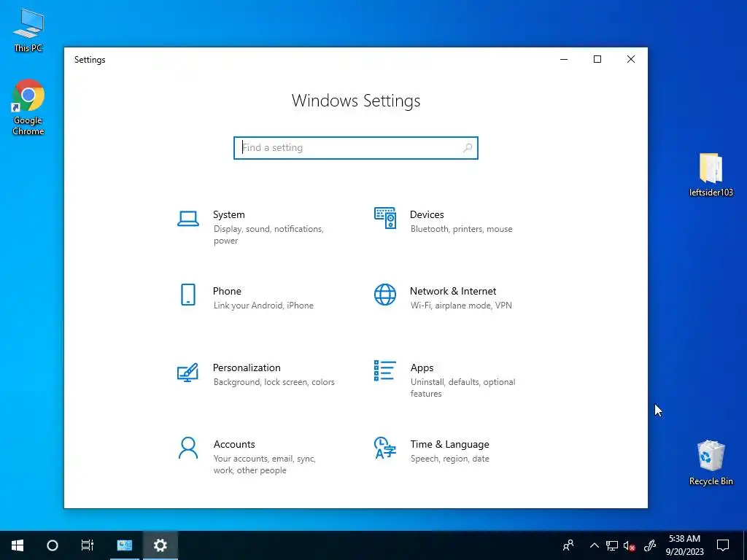
Task: Open the Personalization category title
Action: coord(247,367)
